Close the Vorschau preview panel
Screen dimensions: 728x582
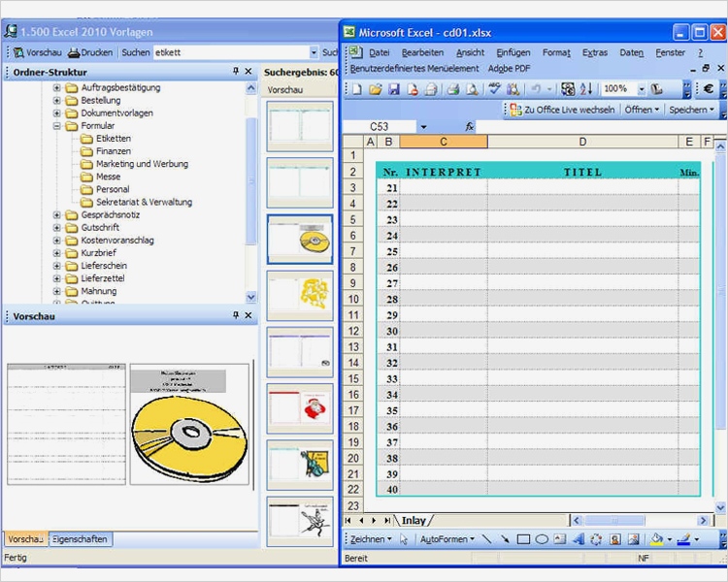[x=248, y=315]
